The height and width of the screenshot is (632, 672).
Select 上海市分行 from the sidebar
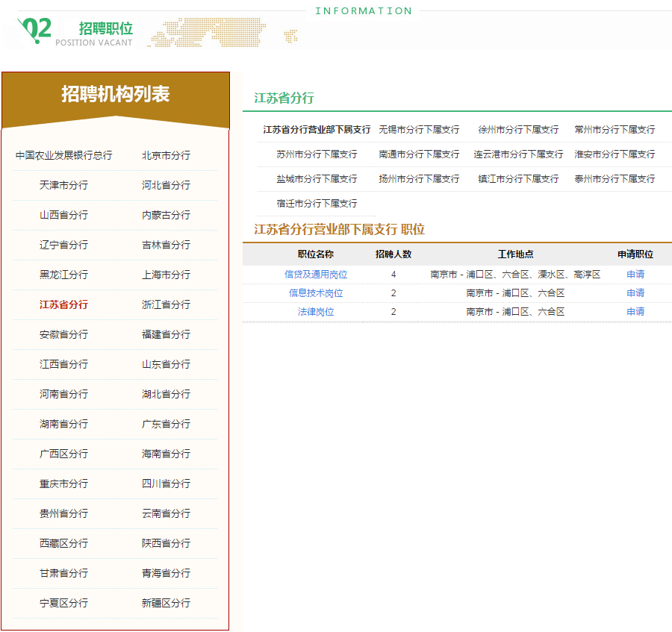166,275
